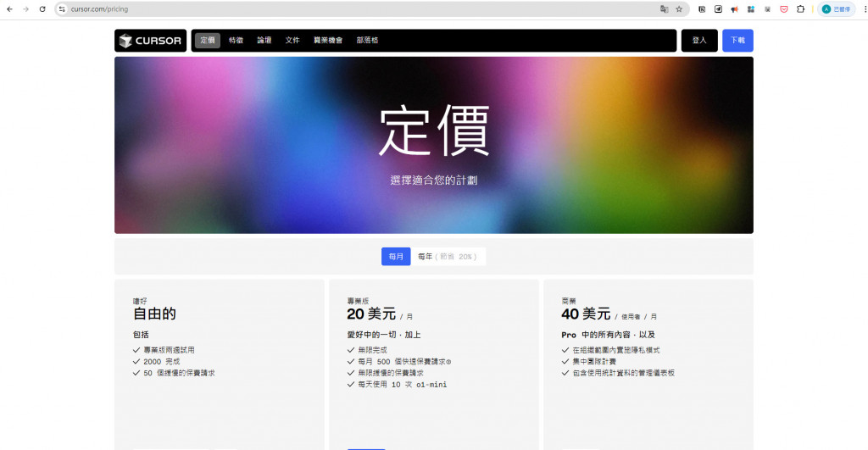Click the 選擇適合您的計劃 subtitle

click(434, 180)
